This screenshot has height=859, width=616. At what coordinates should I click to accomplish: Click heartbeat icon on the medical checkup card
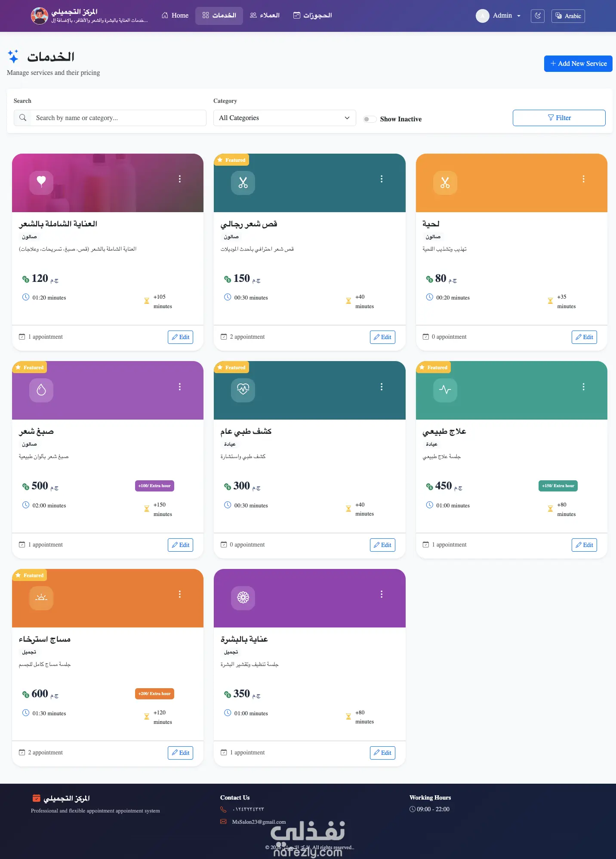[243, 390]
